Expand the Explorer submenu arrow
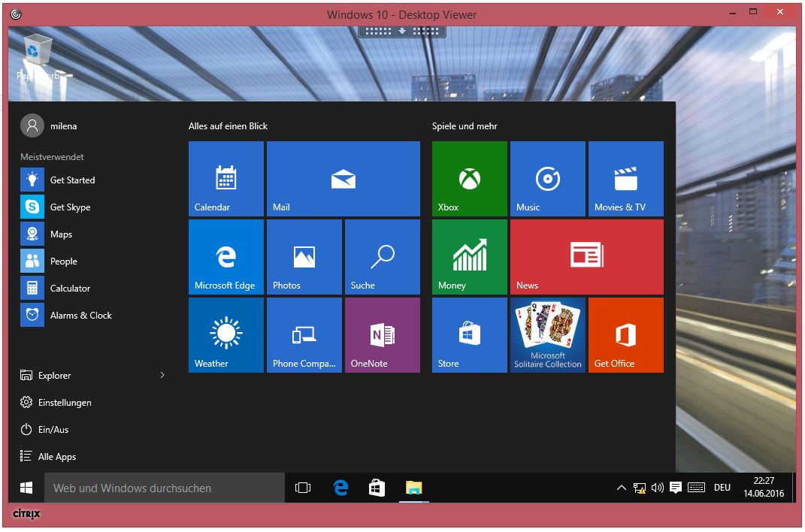 coord(162,375)
